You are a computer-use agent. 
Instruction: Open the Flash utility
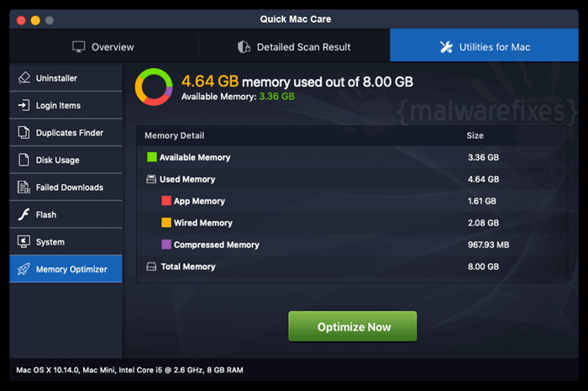66,214
